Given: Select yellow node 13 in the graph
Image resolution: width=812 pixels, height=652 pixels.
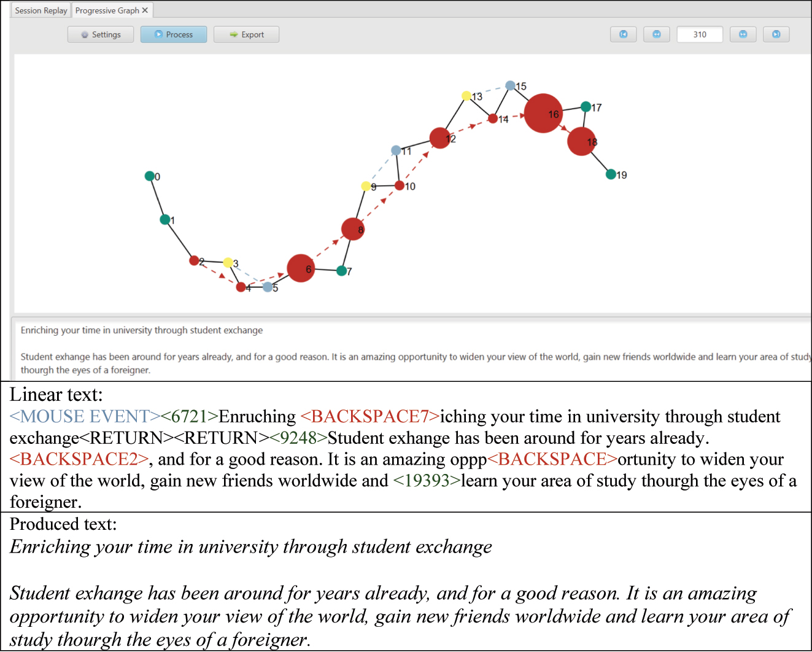Looking at the screenshot, I should pyautogui.click(x=465, y=96).
